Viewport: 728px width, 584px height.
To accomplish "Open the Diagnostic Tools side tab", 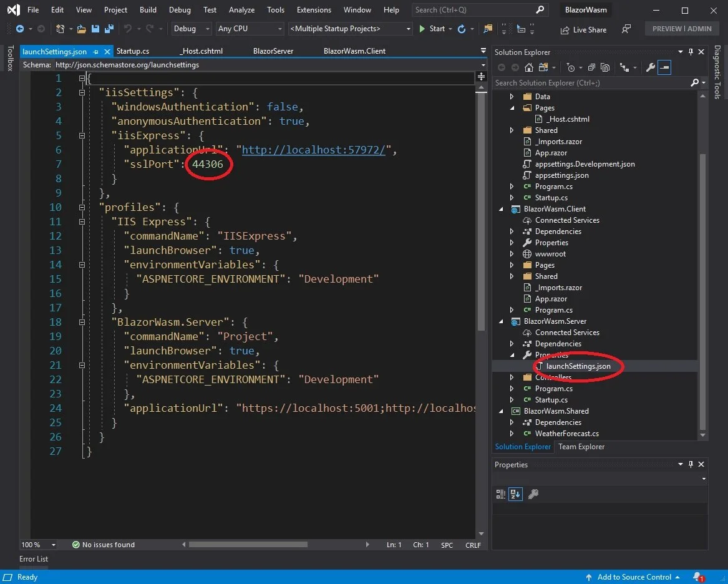I will point(717,72).
